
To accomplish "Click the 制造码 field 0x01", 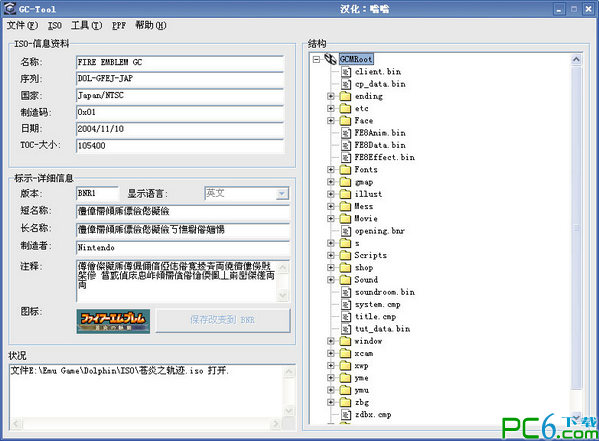I will pyautogui.click(x=180, y=113).
